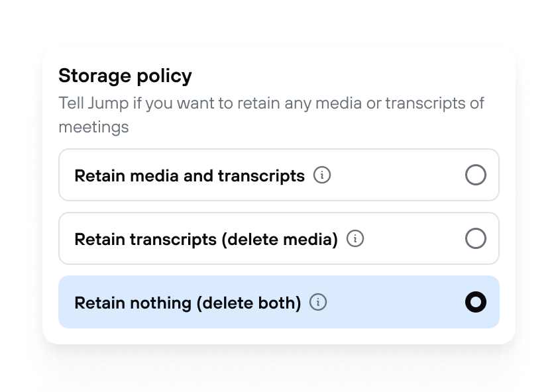Click the filled Retain nothing radio button
This screenshot has height=392, width=554.
pyautogui.click(x=476, y=302)
